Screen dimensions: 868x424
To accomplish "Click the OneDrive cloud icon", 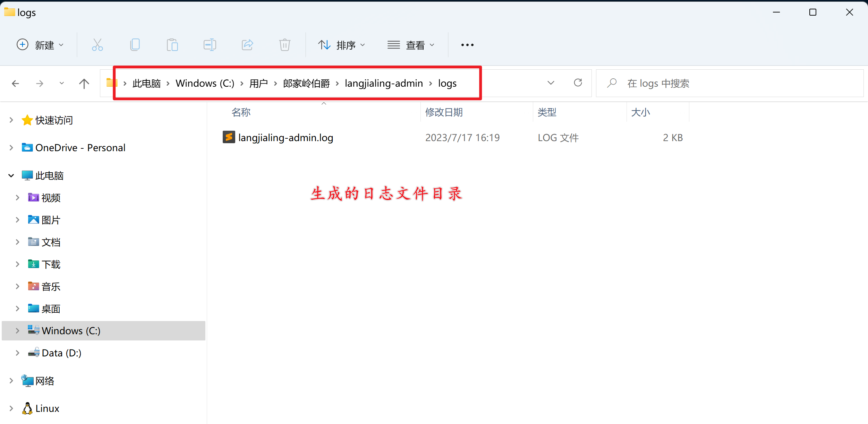I will pyautogui.click(x=27, y=148).
